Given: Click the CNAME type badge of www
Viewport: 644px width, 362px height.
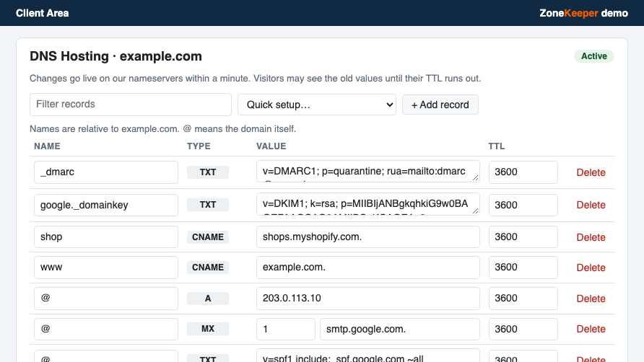Looking at the screenshot, I should pyautogui.click(x=208, y=268).
